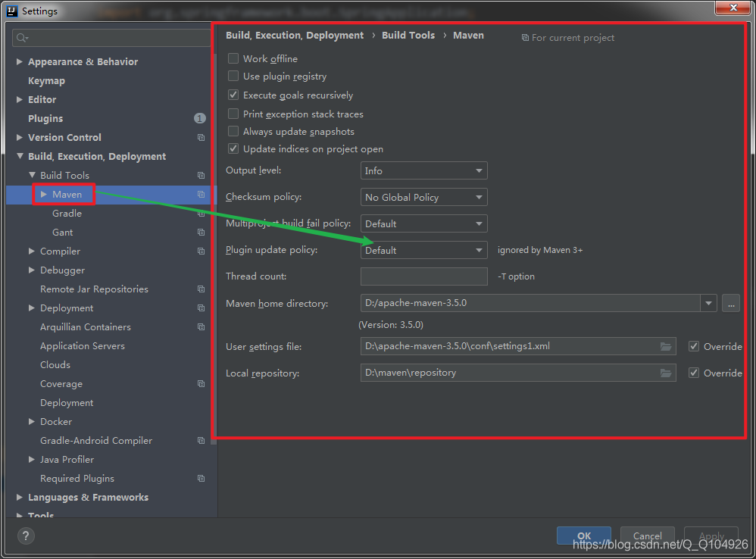Viewport: 756px width, 559px height.
Task: Click the project-level icon beside the Maven row
Action: tap(201, 194)
